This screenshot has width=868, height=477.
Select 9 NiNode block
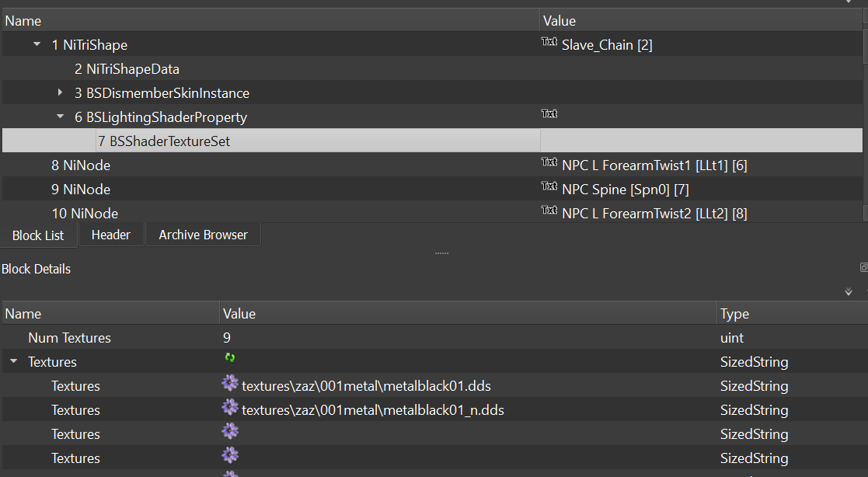(81, 190)
